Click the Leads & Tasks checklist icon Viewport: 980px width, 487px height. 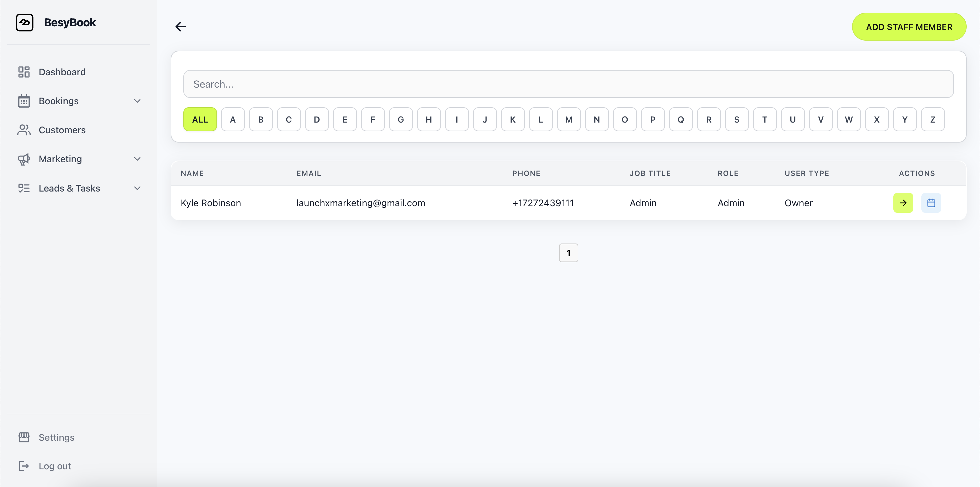click(24, 188)
